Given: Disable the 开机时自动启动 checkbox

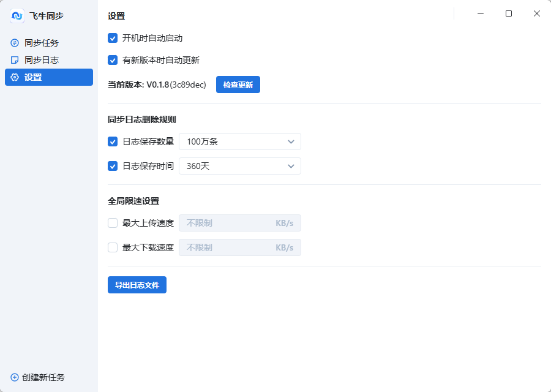Looking at the screenshot, I should click(113, 38).
